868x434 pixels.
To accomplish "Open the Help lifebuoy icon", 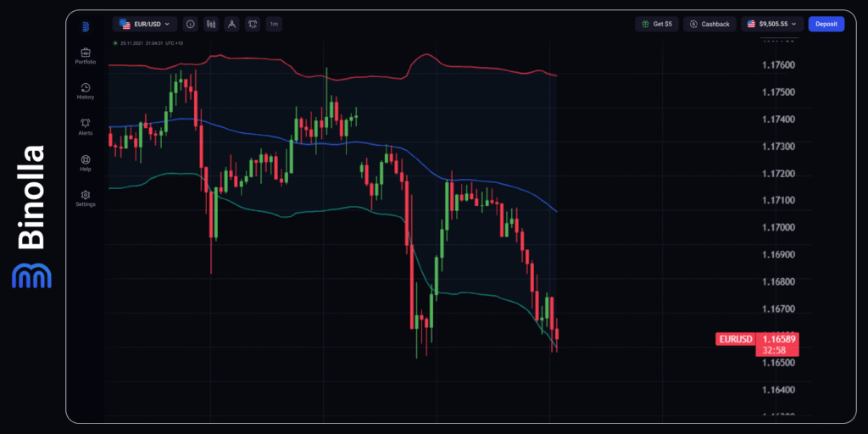I will 86,162.
